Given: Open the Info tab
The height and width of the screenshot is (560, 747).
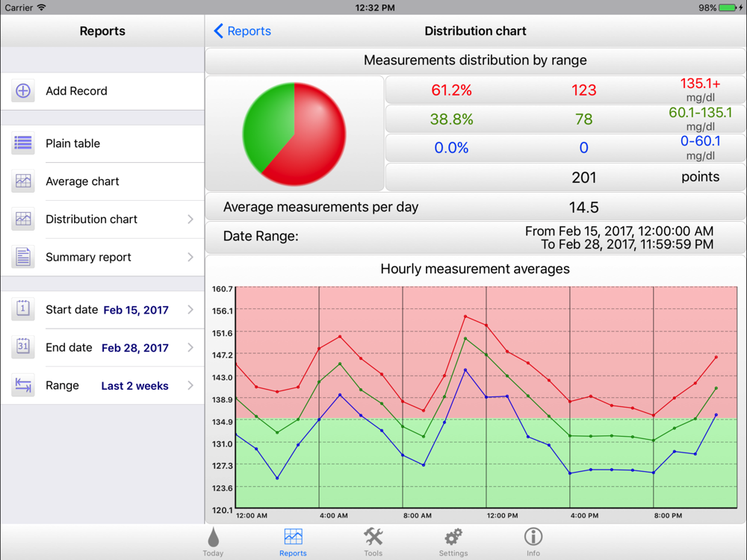Looking at the screenshot, I should pyautogui.click(x=533, y=542).
